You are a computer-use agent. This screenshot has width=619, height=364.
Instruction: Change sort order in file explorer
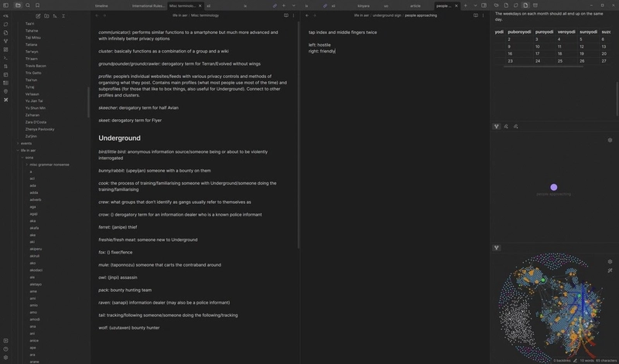point(55,15)
